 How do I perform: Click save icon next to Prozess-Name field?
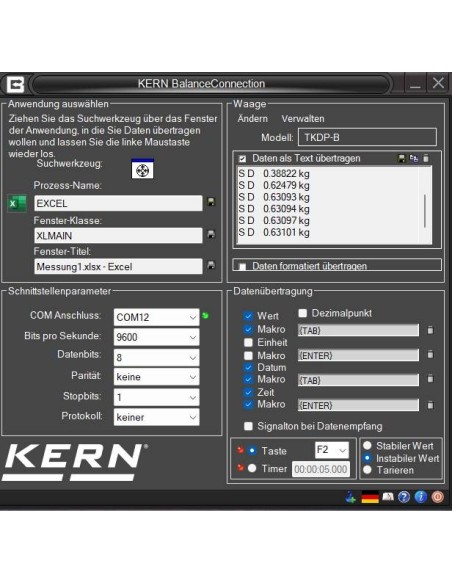coord(211,202)
